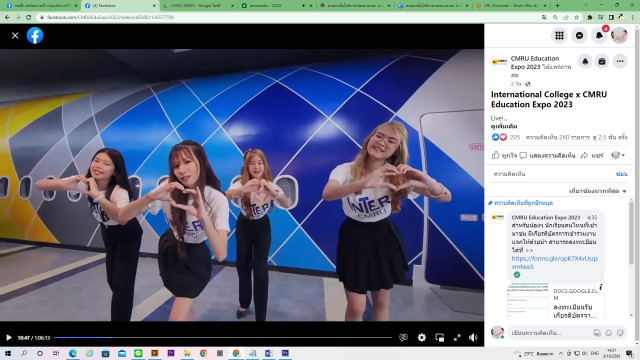
Task: Seek on the video progress bar
Action: (223, 338)
